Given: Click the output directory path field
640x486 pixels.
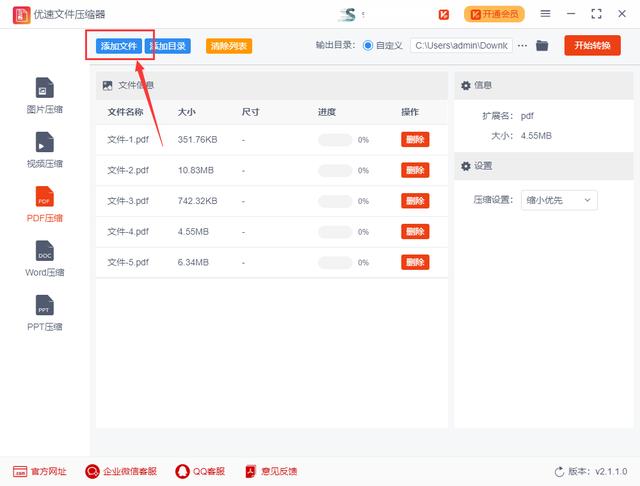Looking at the screenshot, I should tap(461, 46).
